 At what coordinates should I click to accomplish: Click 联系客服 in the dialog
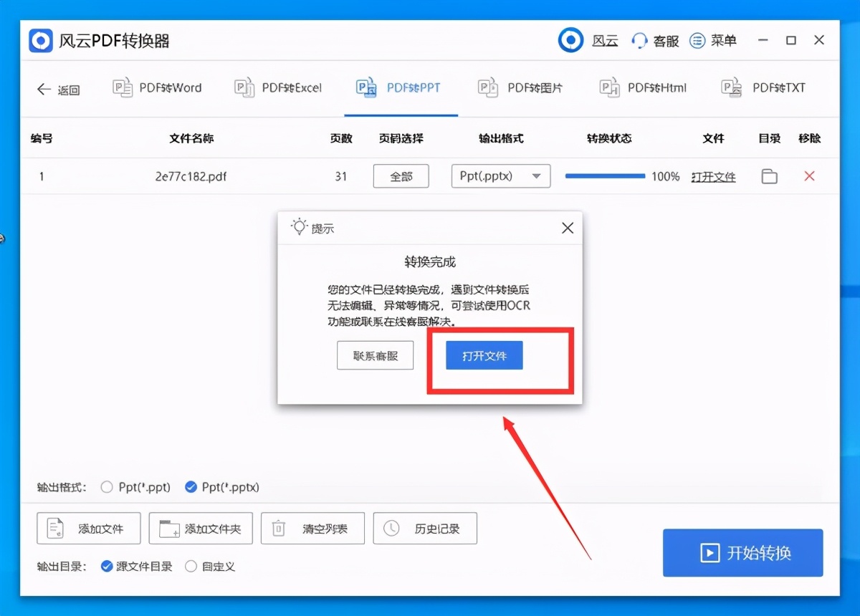375,355
